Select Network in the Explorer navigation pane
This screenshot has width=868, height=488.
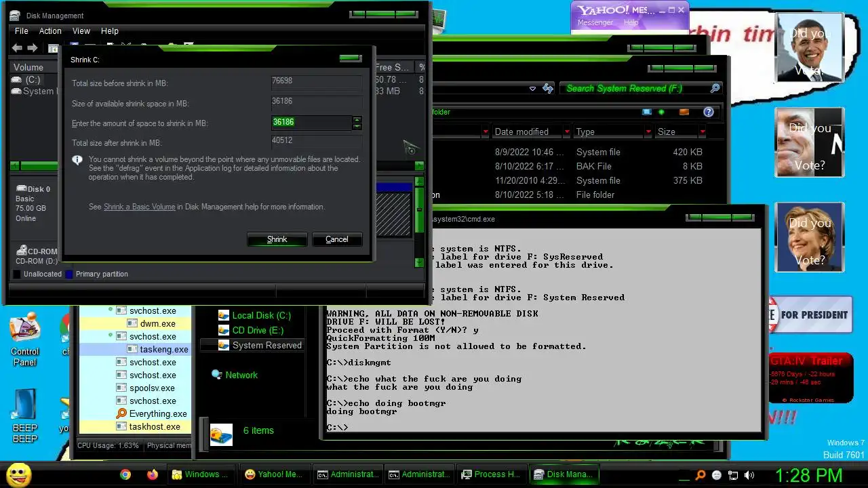235,375
